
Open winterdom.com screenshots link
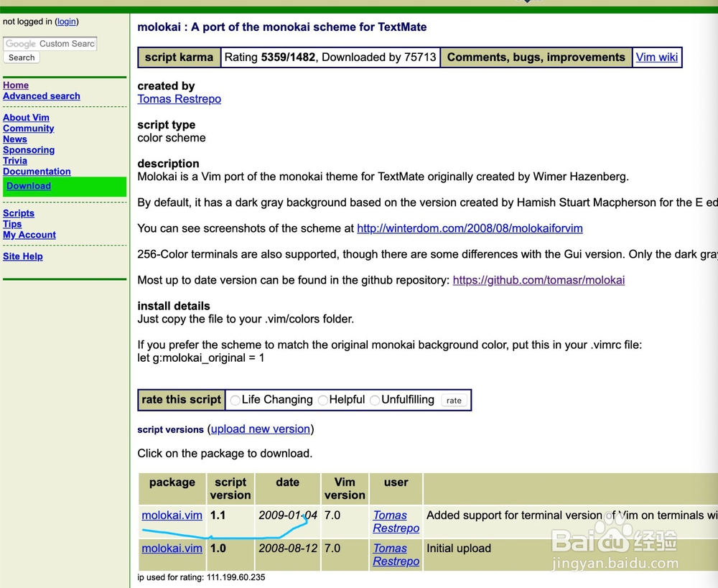(470, 228)
